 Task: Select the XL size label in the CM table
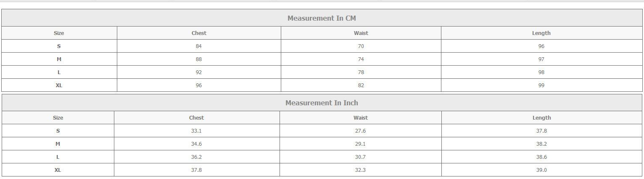pyautogui.click(x=59, y=85)
